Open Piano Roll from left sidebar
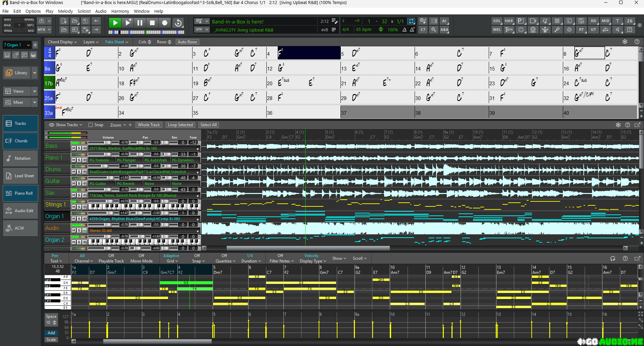 click(x=20, y=193)
